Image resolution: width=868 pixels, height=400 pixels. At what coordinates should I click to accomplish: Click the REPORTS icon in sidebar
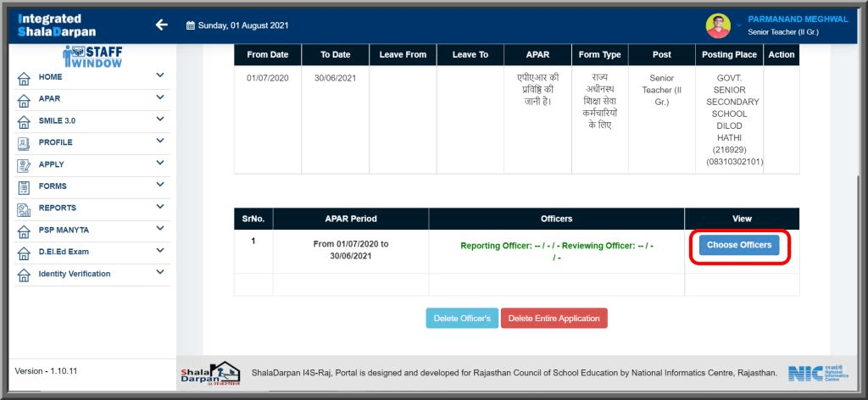pos(24,208)
